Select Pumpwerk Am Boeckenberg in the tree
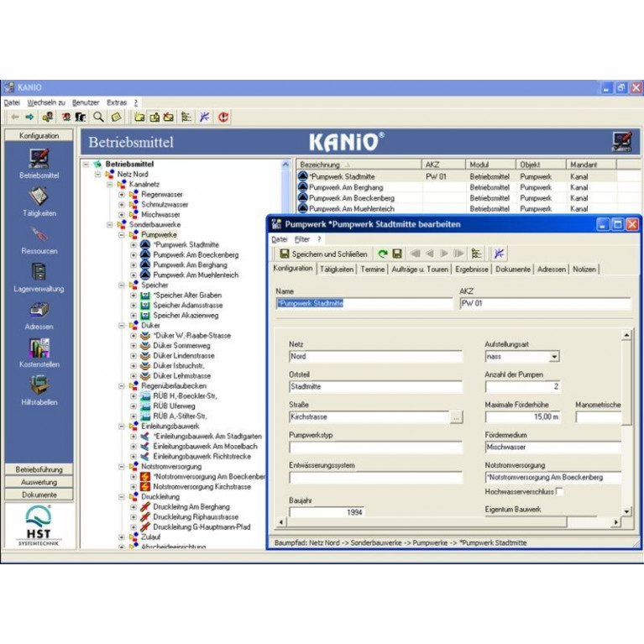The image size is (644, 644). pos(196,255)
